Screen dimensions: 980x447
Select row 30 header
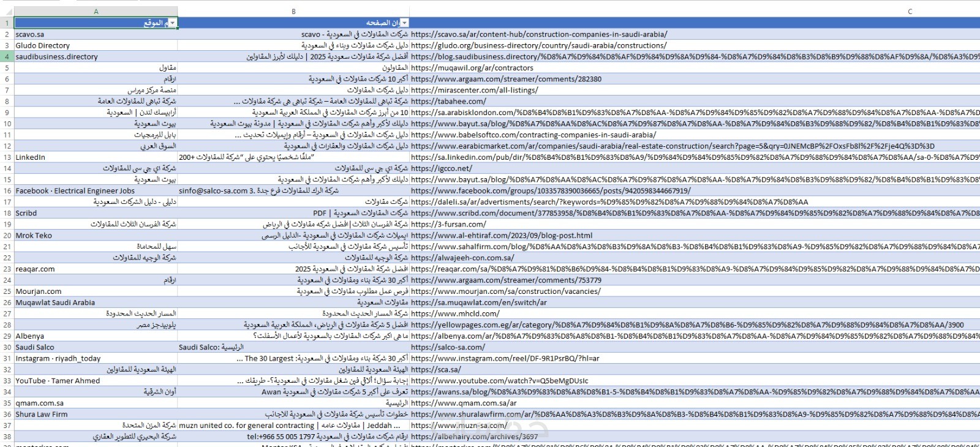click(x=7, y=347)
